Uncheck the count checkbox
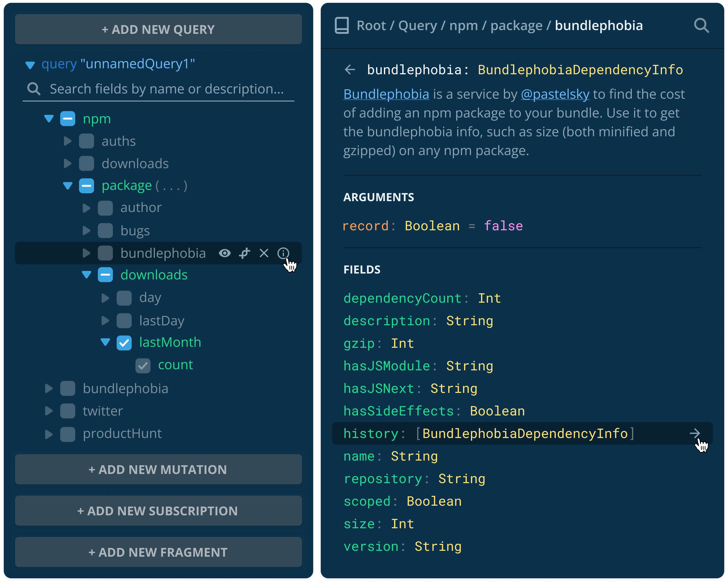This screenshot has height=583, width=728. click(143, 366)
